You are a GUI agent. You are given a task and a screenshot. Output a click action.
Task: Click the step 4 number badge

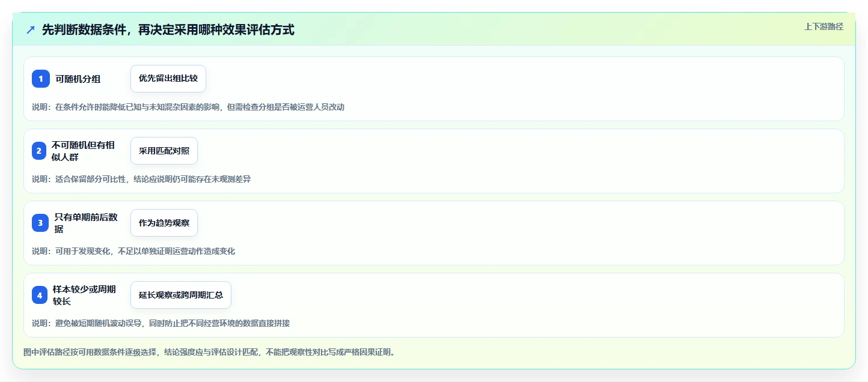[x=40, y=295]
